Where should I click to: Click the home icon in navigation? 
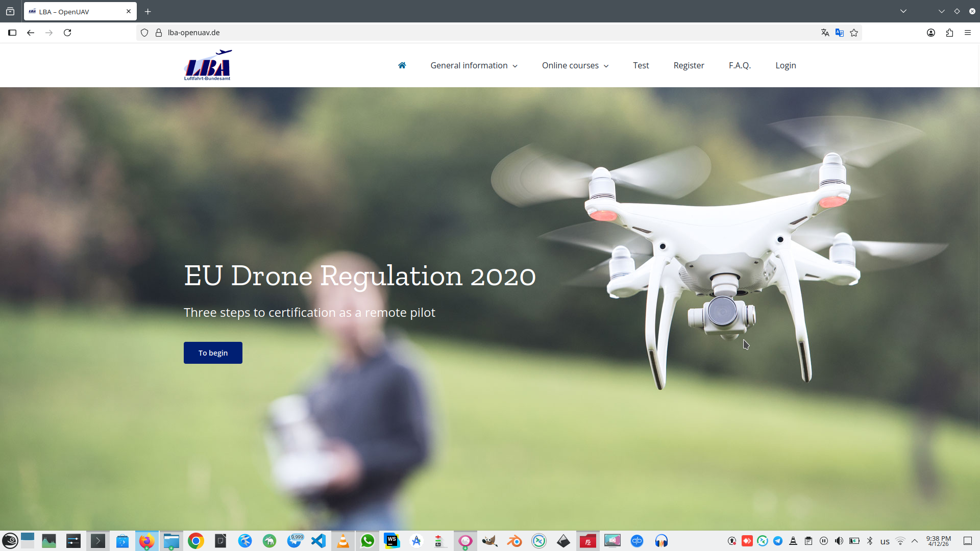(402, 65)
